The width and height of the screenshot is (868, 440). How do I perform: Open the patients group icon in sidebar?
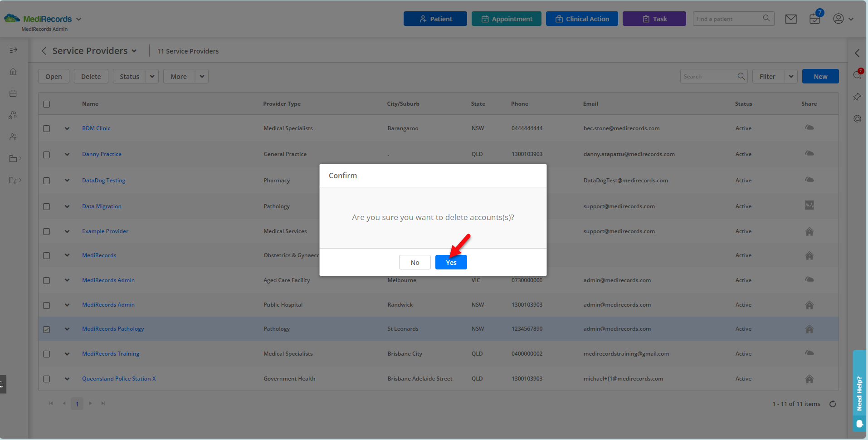[x=13, y=115]
